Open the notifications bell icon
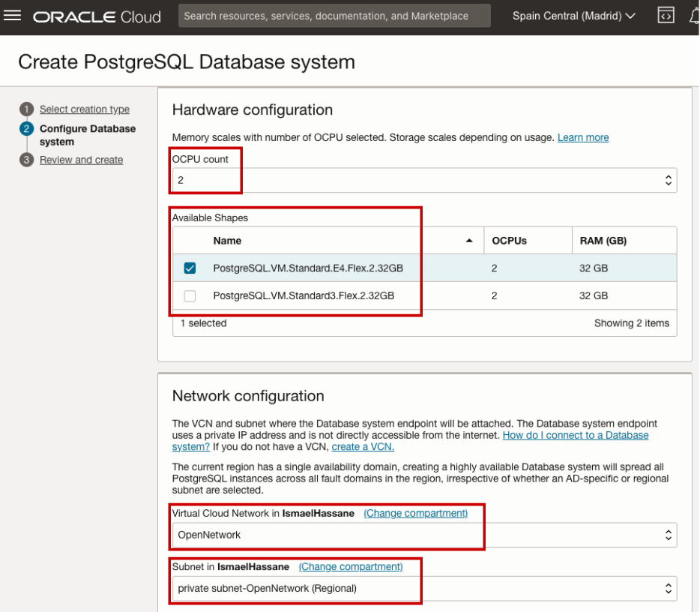 (x=694, y=16)
